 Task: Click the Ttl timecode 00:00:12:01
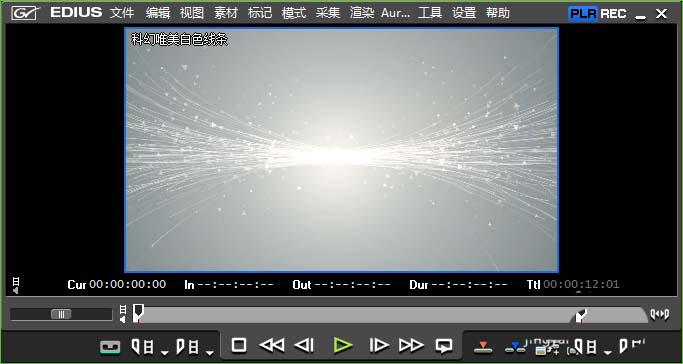point(581,285)
